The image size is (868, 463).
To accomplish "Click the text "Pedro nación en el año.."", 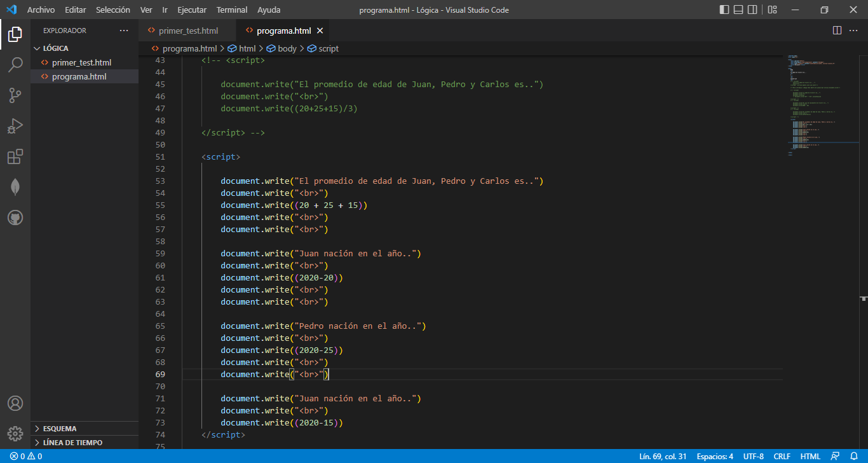I will click(360, 326).
